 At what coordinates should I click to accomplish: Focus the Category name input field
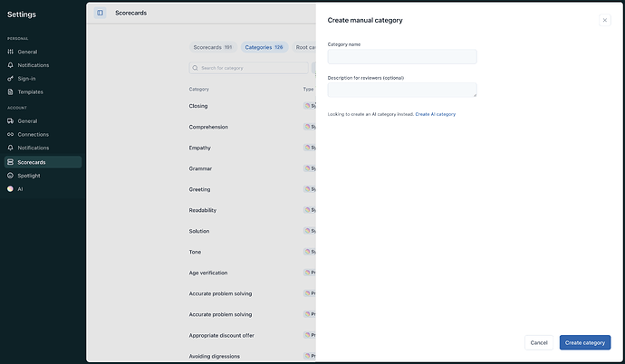tap(402, 56)
